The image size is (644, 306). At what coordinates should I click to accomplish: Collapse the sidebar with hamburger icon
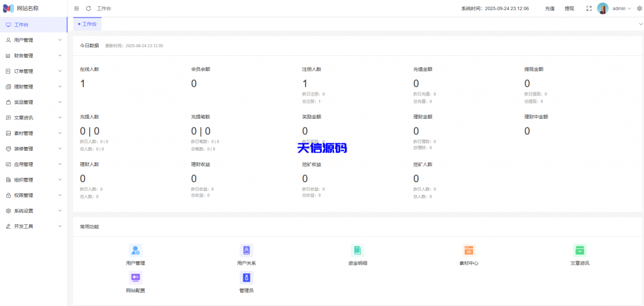click(77, 9)
